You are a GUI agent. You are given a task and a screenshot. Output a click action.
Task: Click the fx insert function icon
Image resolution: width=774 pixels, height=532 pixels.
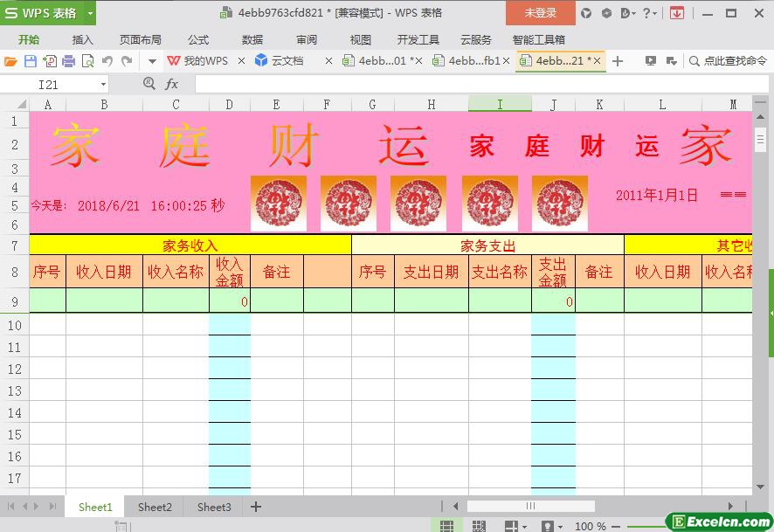pos(172,84)
